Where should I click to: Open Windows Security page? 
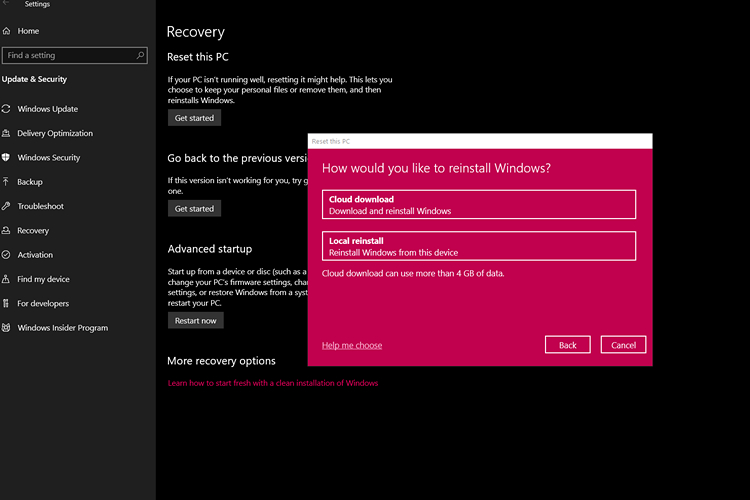click(49, 157)
